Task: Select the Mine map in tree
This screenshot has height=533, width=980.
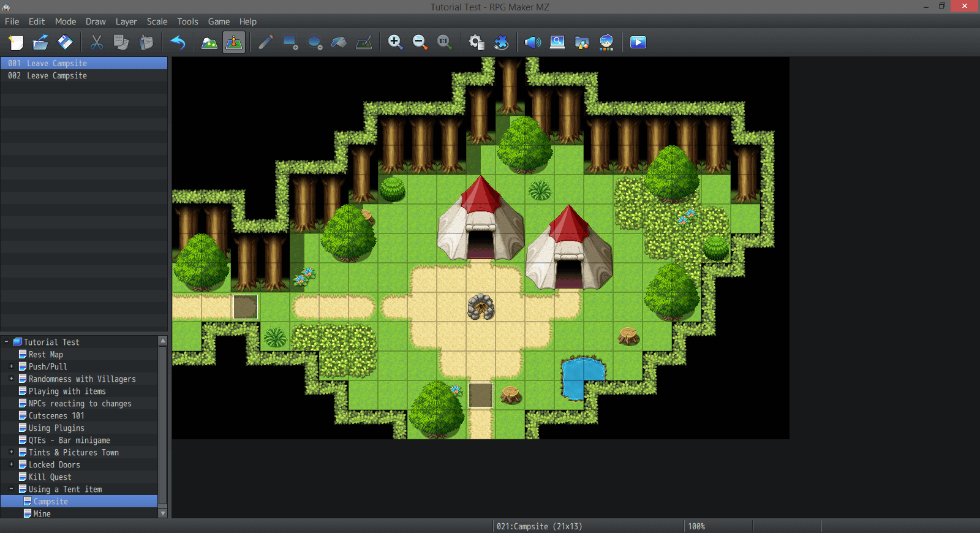Action: coord(42,513)
